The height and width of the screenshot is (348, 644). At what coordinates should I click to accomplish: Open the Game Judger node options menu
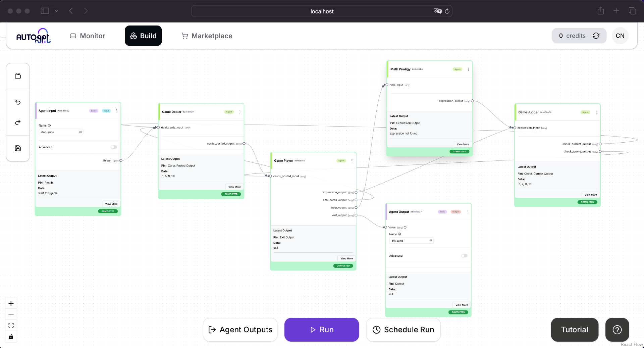point(596,112)
